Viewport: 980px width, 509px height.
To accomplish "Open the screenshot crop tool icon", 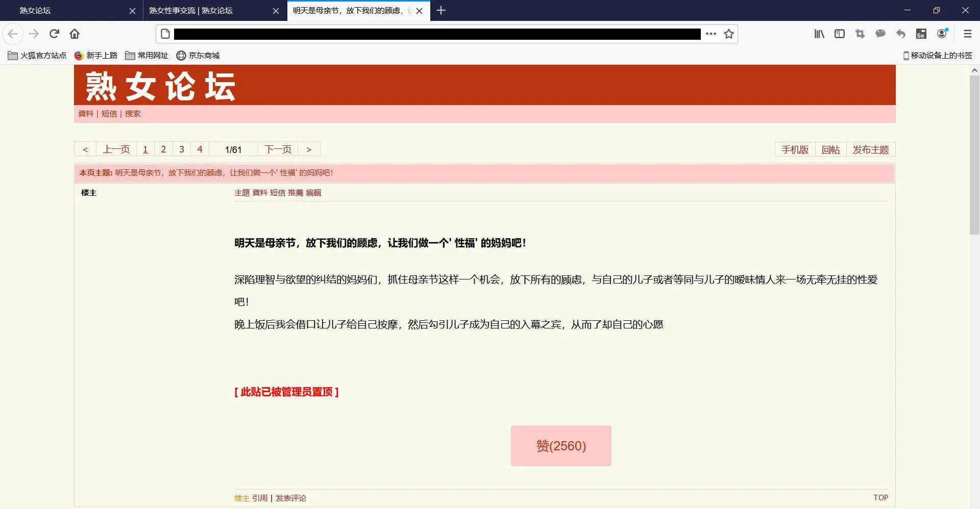I will pyautogui.click(x=860, y=34).
